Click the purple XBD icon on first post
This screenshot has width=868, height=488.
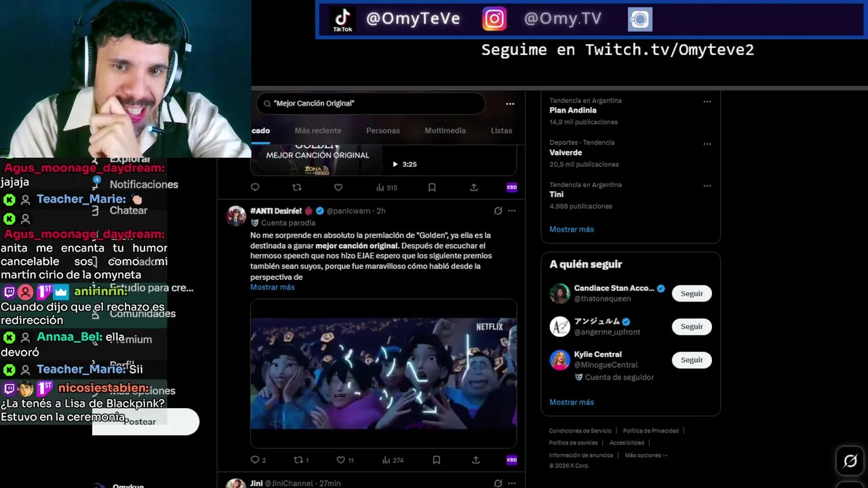511,188
